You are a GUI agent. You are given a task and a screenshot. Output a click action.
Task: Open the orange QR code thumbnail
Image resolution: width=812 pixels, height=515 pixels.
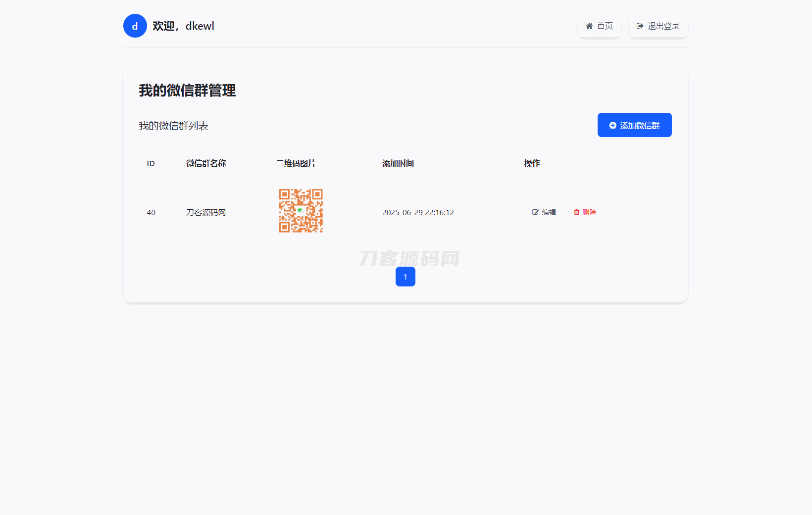click(301, 211)
